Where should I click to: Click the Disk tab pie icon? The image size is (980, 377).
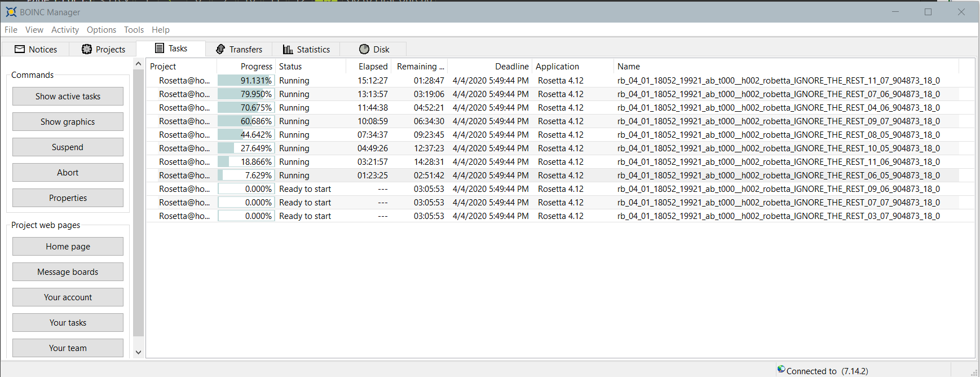click(x=364, y=49)
